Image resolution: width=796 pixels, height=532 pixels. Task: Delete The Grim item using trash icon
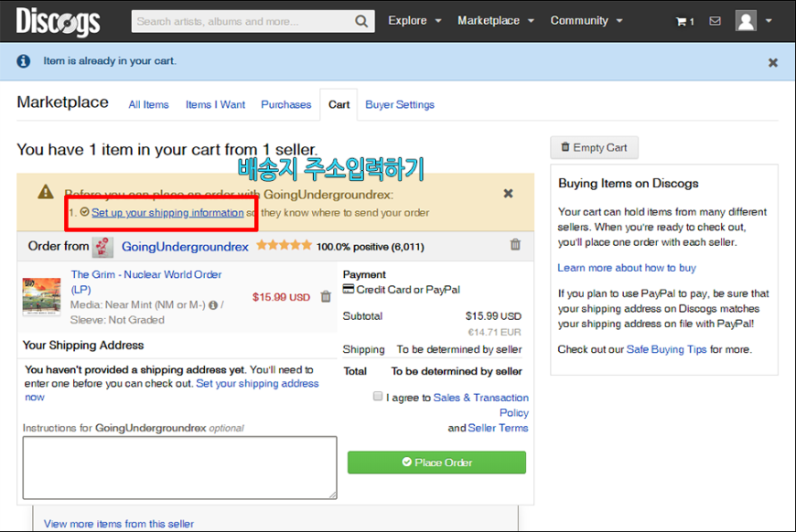click(326, 297)
